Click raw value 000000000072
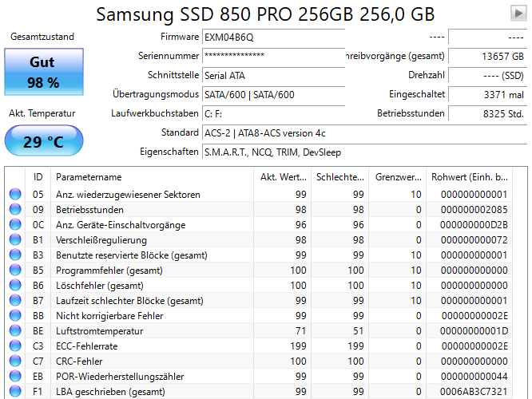532x399 pixels. 474,240
